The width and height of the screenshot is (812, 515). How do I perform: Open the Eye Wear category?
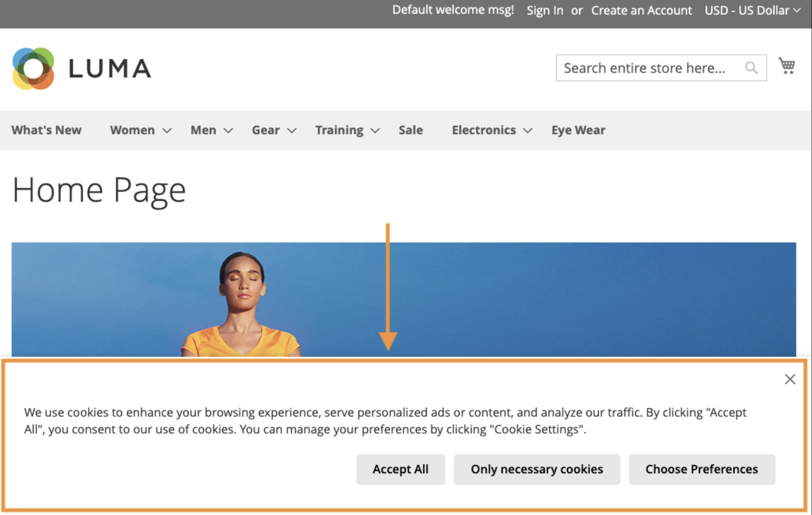(x=578, y=130)
